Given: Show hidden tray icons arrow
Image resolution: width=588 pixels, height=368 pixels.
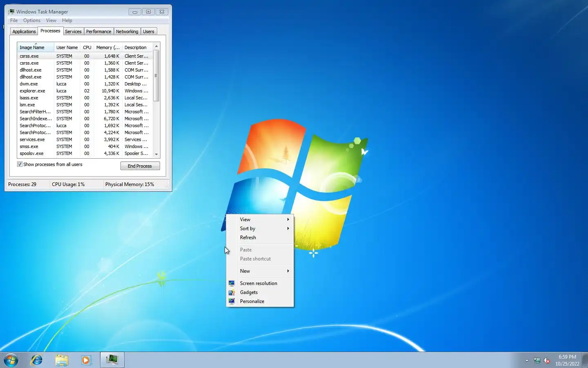Looking at the screenshot, I should [x=527, y=360].
